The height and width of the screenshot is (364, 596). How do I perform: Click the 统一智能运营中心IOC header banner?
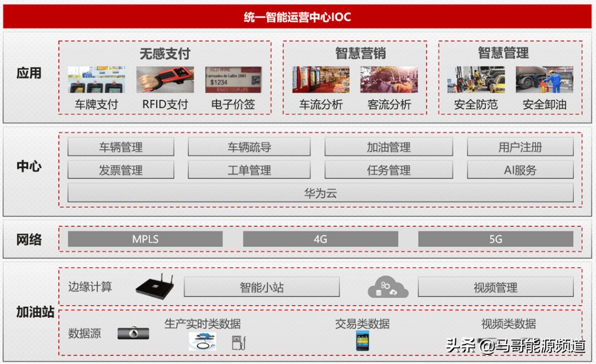tap(298, 17)
